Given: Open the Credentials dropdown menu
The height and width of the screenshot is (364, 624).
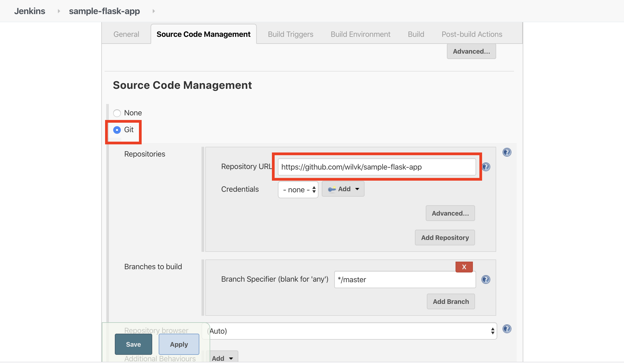Looking at the screenshot, I should click(298, 189).
